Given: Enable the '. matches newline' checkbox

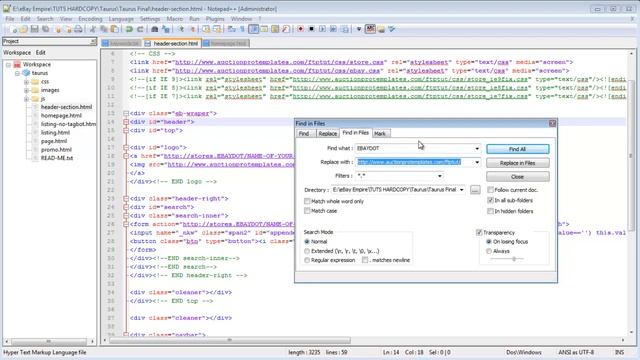Looking at the screenshot, I should [x=365, y=260].
